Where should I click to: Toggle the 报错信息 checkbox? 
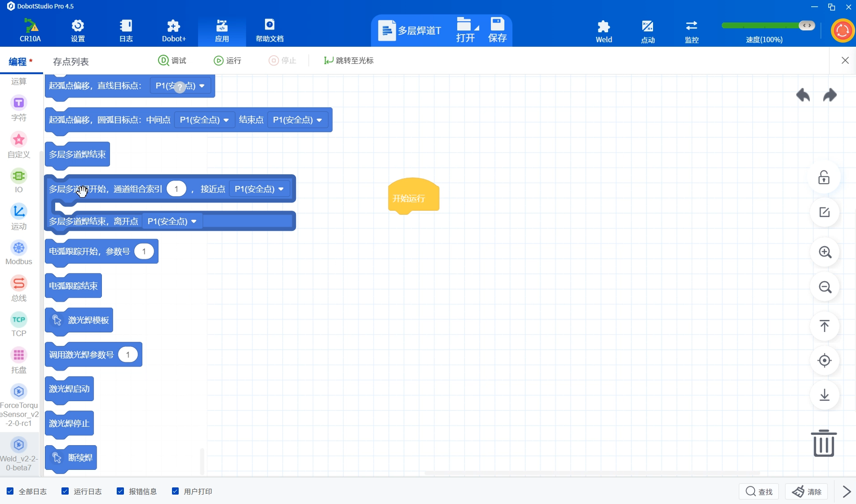click(121, 491)
